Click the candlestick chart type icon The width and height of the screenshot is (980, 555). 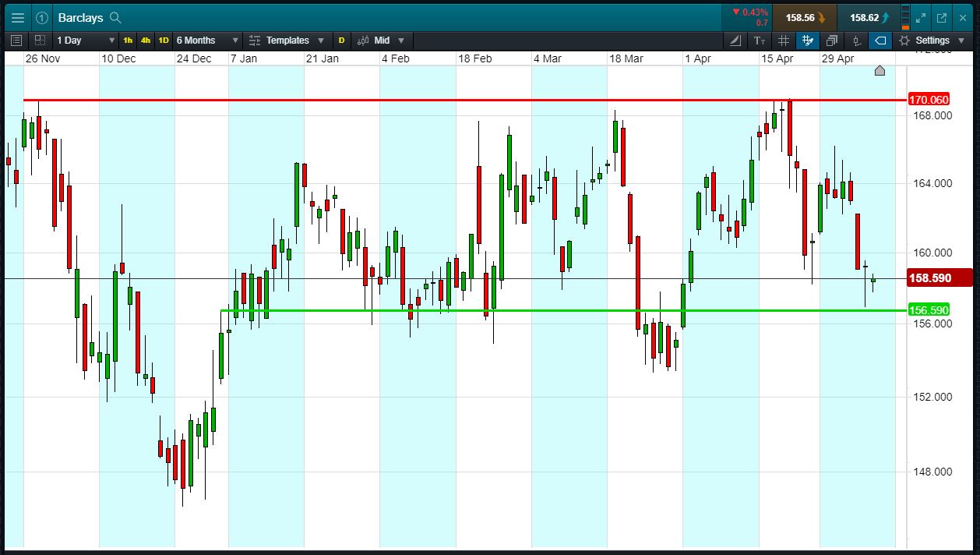pos(363,41)
